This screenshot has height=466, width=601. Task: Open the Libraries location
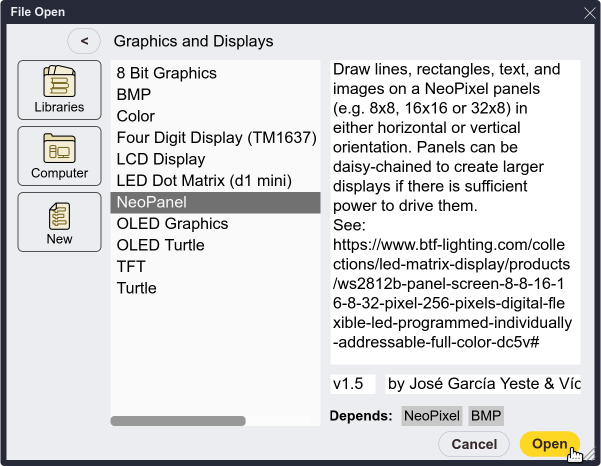click(x=59, y=90)
